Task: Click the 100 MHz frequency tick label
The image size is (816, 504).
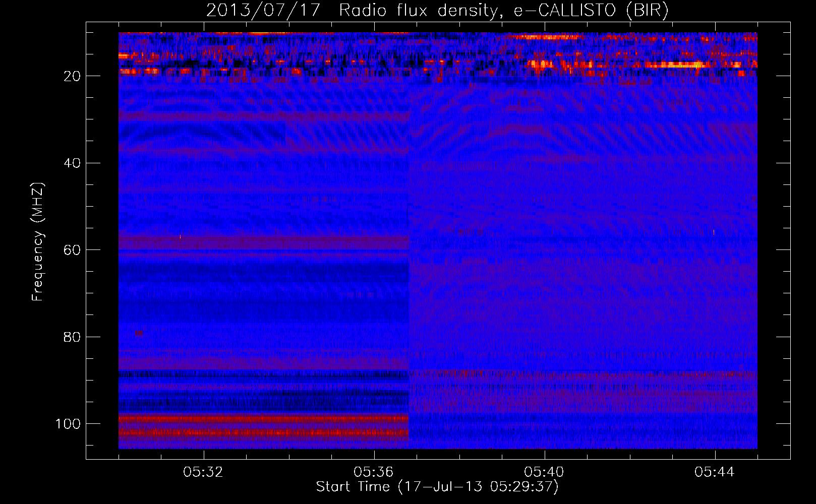Action: [68, 424]
